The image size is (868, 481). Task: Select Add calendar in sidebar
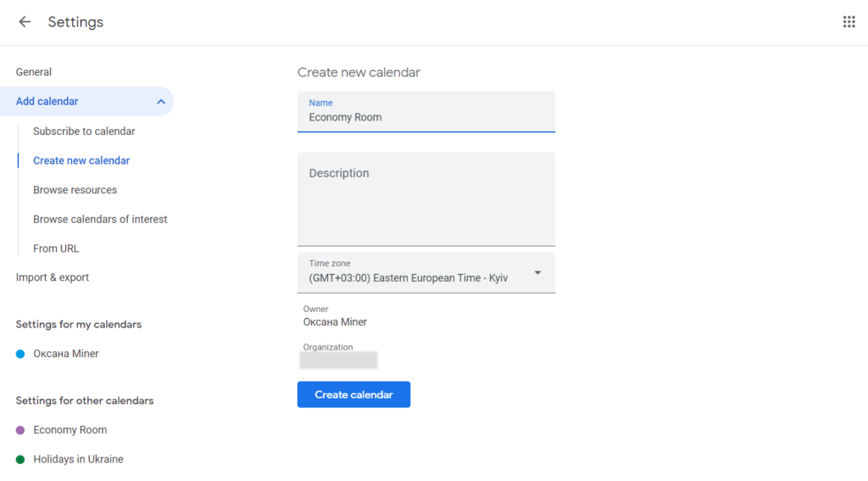pos(87,102)
